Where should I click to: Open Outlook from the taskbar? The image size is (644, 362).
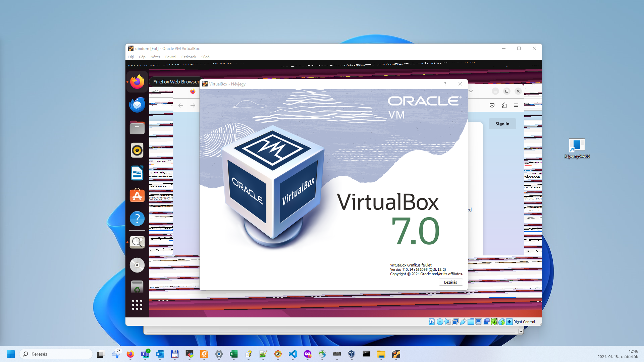160,354
